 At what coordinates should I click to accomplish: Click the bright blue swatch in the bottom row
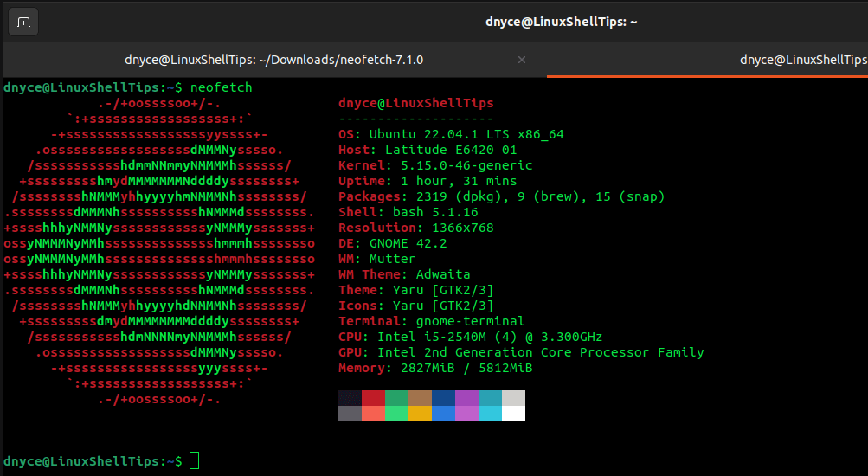443,414
